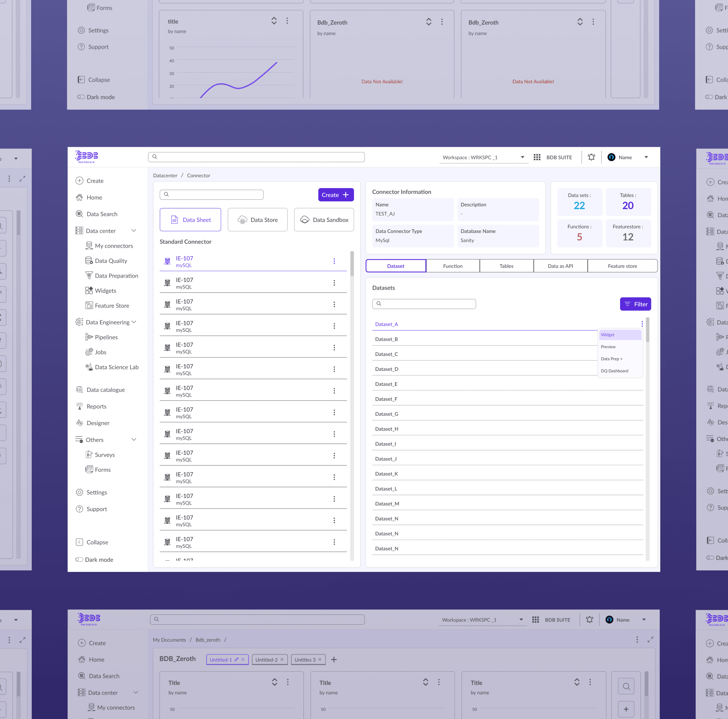Screen dimensions: 728x719
Task: Collapse the Data center section chevron
Action: pyautogui.click(x=134, y=230)
